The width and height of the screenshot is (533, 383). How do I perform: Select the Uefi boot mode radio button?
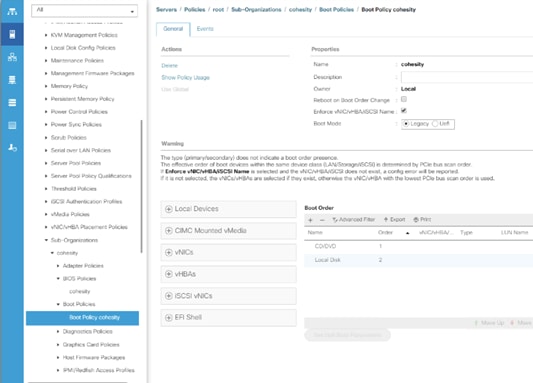(x=435, y=124)
